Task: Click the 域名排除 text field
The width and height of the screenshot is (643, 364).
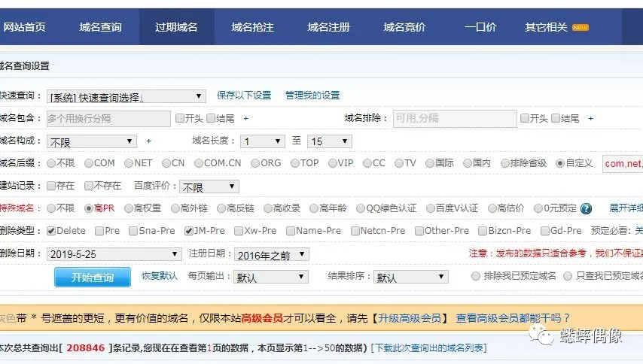Action: (455, 119)
